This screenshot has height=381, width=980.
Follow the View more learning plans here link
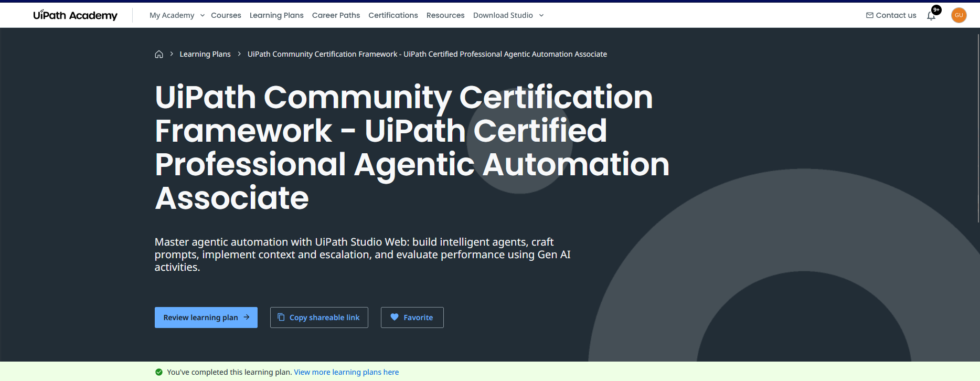[346, 372]
